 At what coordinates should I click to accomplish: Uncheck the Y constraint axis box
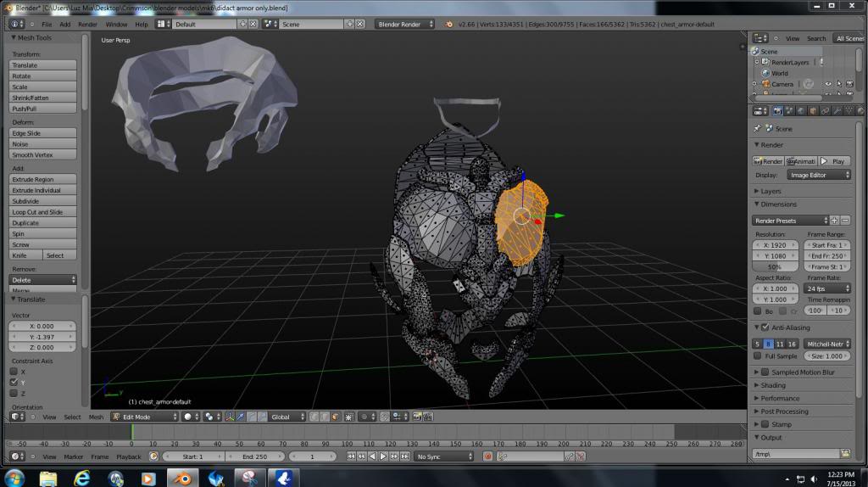14,383
